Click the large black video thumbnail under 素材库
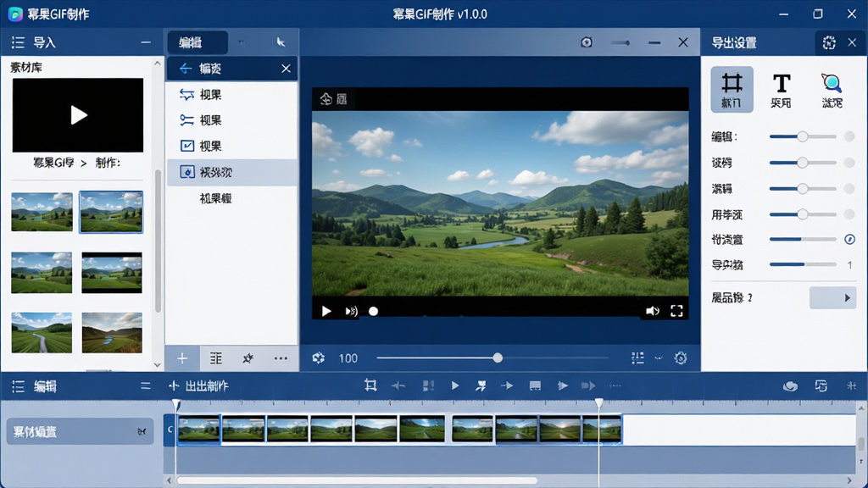This screenshot has width=868, height=488. [78, 115]
